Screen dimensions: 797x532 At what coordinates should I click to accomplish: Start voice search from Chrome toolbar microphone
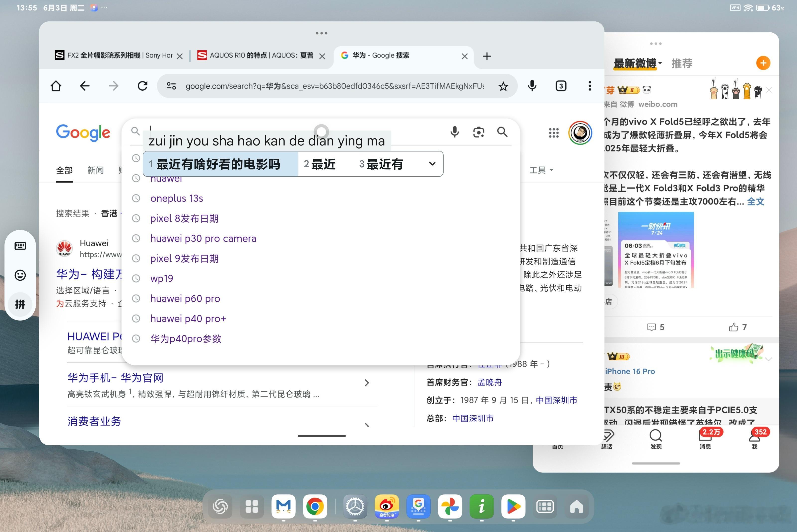click(532, 86)
